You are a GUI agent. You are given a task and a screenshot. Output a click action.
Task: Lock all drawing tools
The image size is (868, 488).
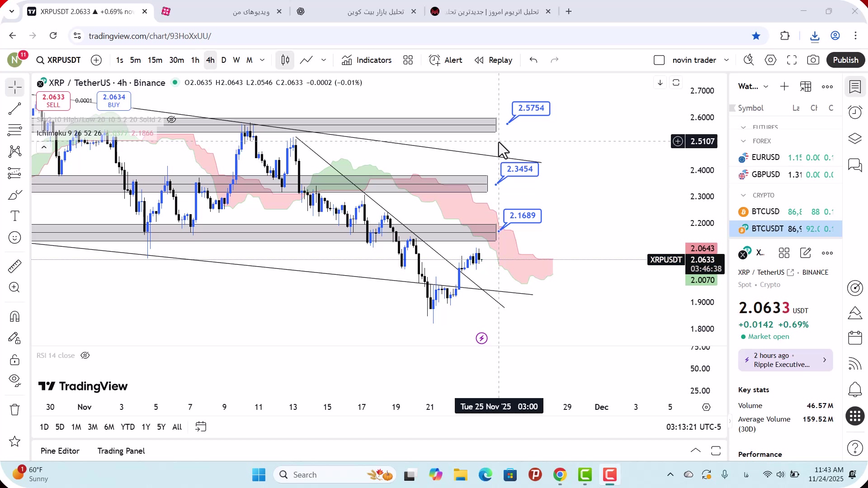[15, 360]
